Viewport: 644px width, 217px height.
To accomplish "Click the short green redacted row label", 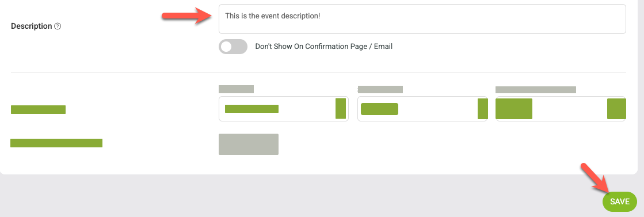I will [x=38, y=109].
